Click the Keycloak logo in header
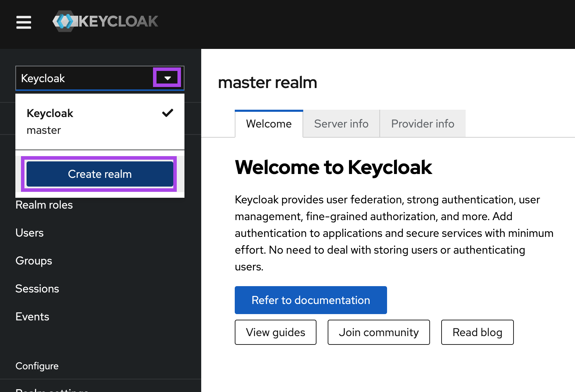 point(105,21)
